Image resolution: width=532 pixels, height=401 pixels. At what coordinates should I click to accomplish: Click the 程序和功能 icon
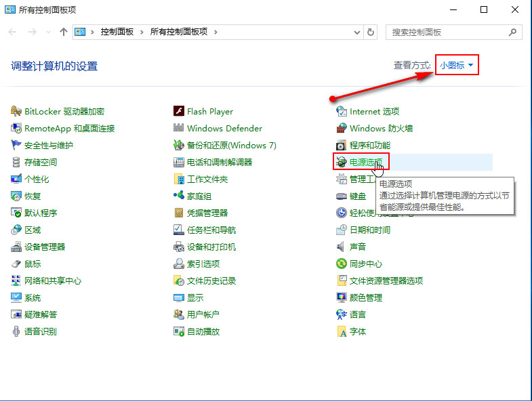coord(342,145)
